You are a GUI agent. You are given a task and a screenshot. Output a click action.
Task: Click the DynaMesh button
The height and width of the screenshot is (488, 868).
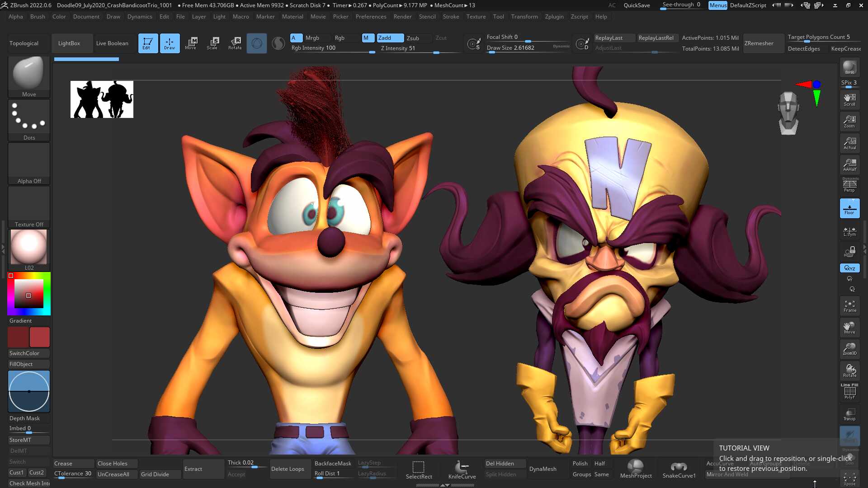[x=542, y=469]
